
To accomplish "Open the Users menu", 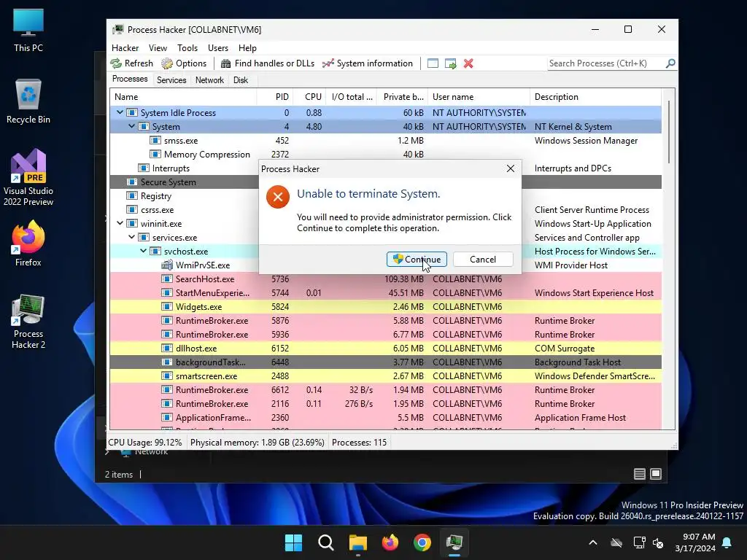I will (x=217, y=48).
